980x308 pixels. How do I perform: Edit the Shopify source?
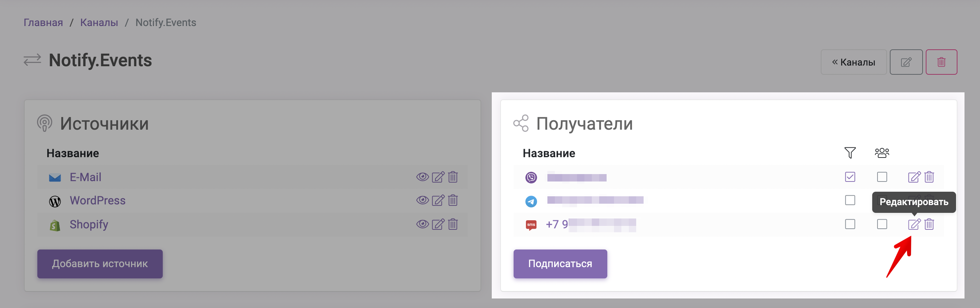(x=438, y=224)
